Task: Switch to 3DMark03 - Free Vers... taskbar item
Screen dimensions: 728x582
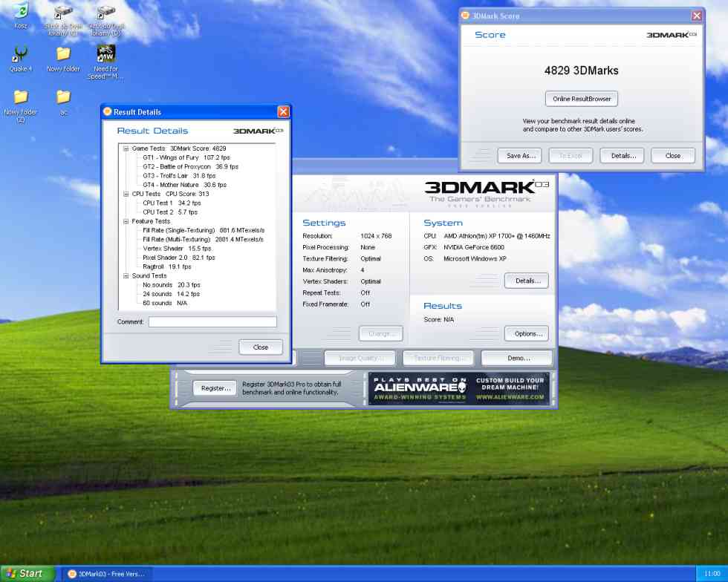Action: tap(107, 574)
